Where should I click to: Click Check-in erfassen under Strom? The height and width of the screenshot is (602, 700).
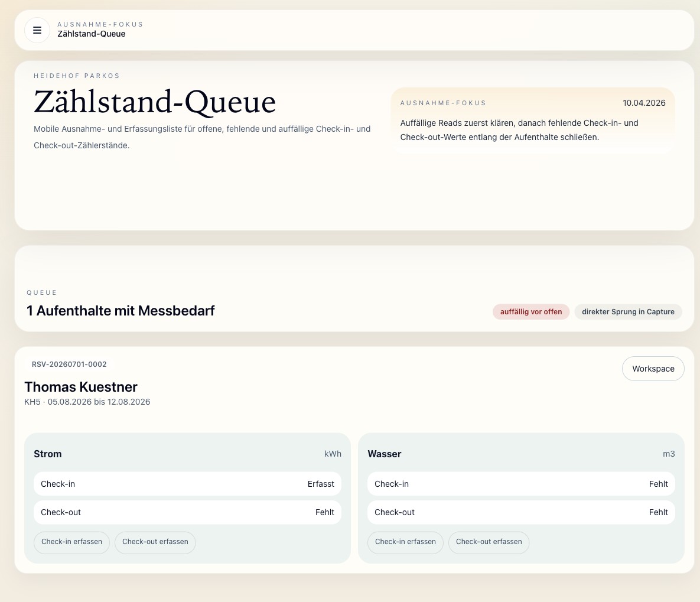71,542
